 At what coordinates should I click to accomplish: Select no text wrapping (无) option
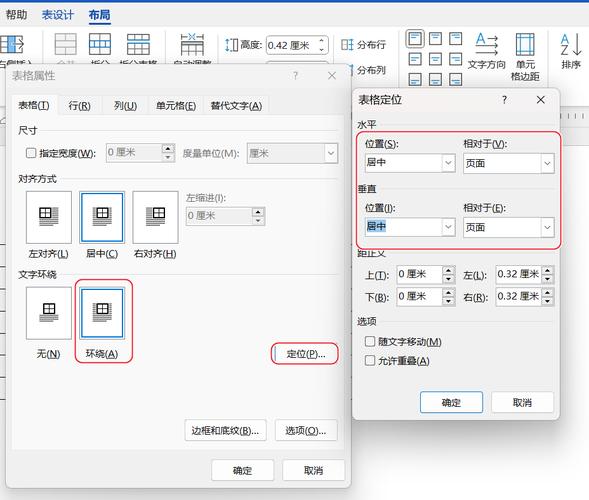(49, 313)
